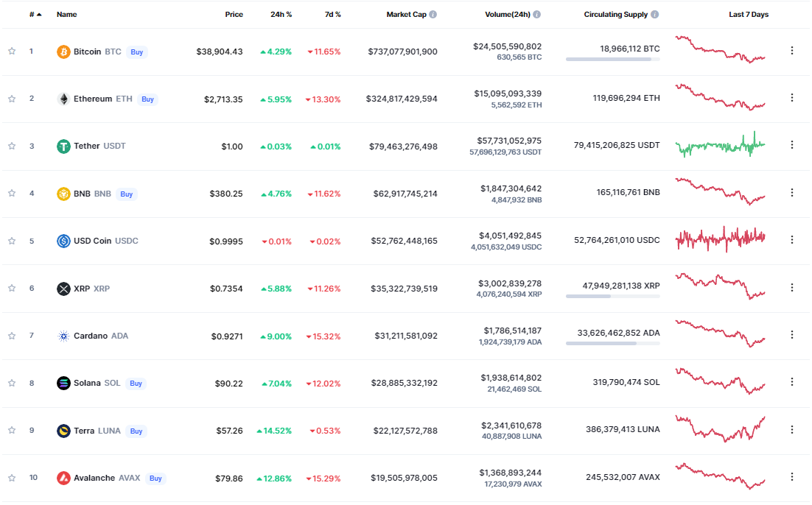The height and width of the screenshot is (505, 812).
Task: Open the three-dot menu for Ethereum
Action: point(792,98)
